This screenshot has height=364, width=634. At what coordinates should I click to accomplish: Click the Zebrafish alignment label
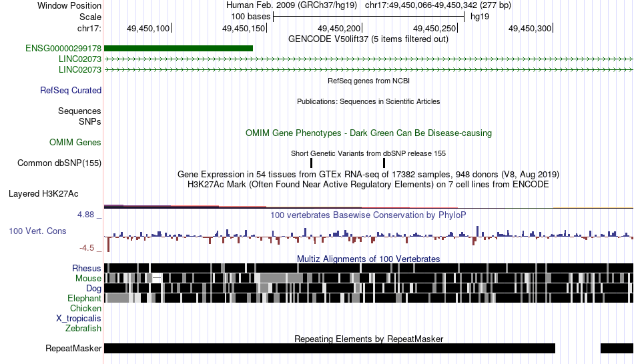[83, 328]
